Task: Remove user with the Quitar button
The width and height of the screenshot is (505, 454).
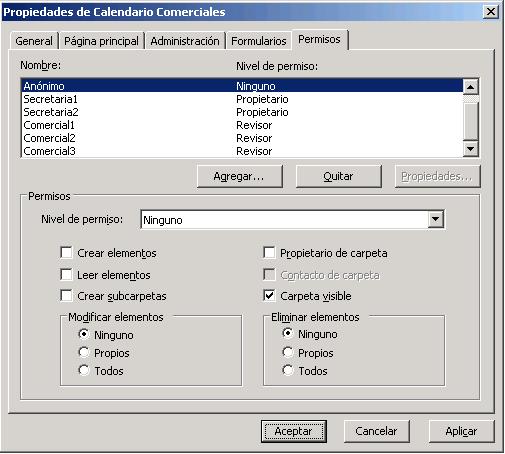Action: [x=338, y=176]
